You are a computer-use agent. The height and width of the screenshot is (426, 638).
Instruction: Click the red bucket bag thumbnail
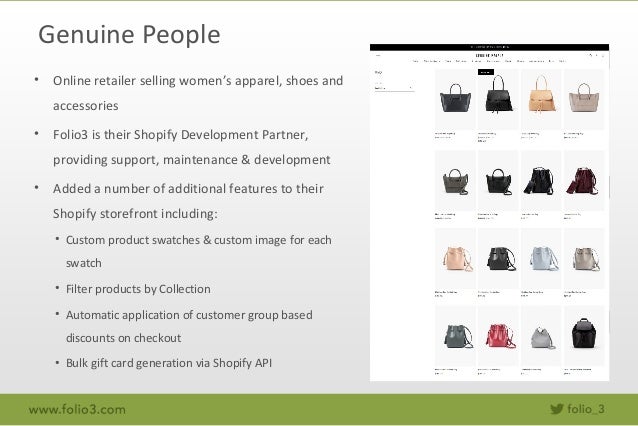tap(498, 336)
